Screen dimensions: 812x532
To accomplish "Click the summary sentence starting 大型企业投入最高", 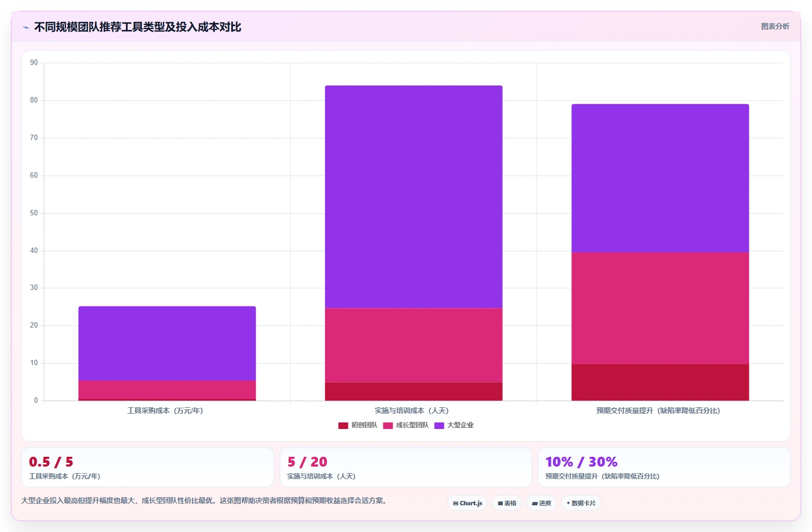I will click(x=204, y=500).
